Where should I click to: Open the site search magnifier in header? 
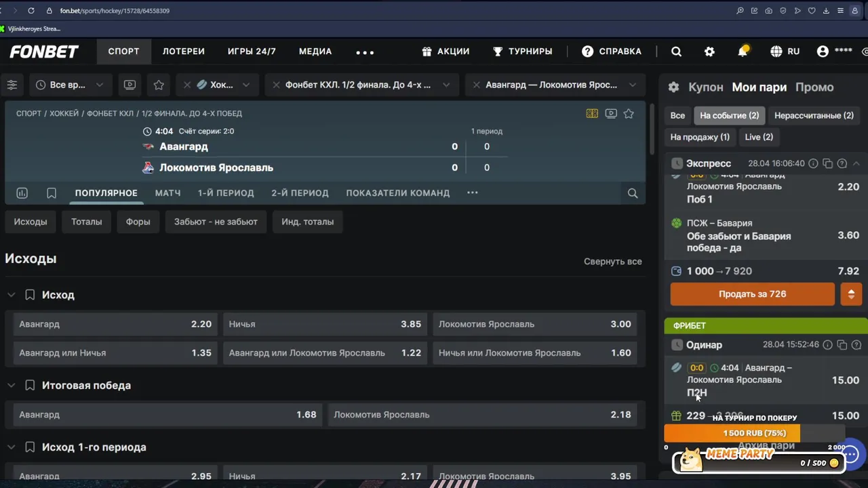(x=676, y=52)
